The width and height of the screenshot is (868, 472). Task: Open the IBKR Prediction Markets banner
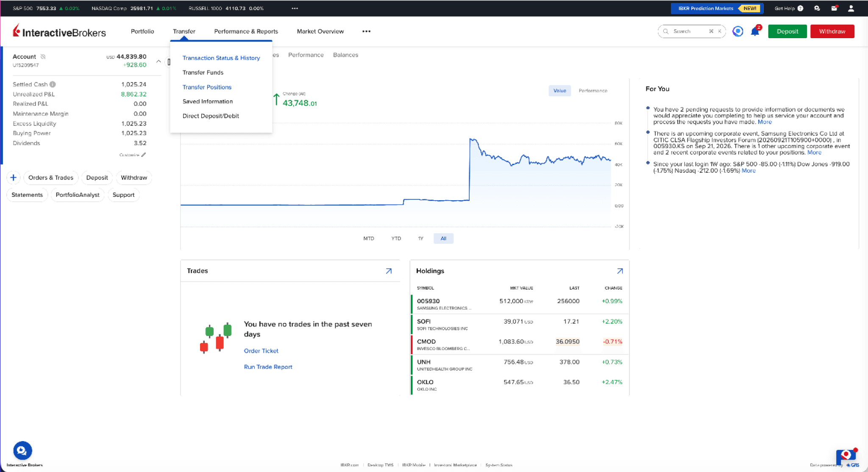[717, 8]
